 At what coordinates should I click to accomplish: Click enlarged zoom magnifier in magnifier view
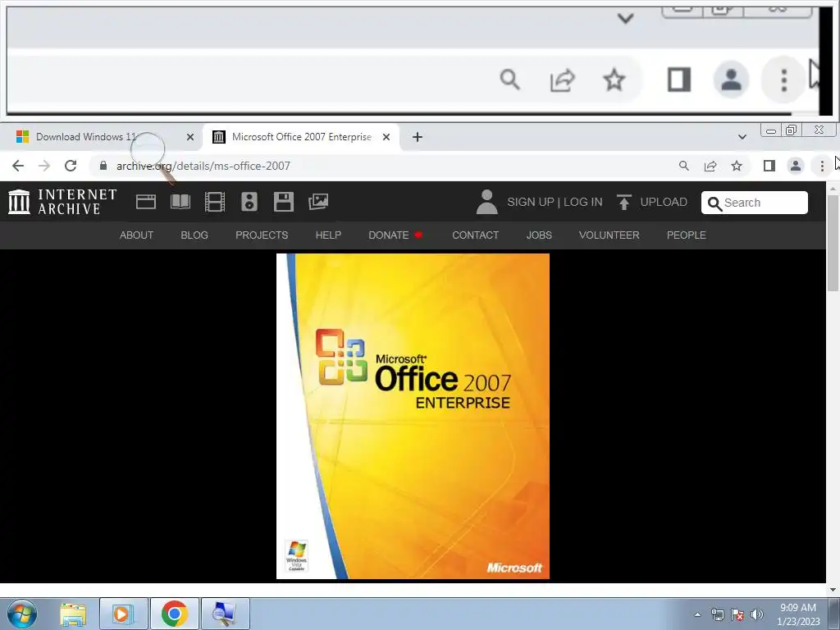click(509, 80)
